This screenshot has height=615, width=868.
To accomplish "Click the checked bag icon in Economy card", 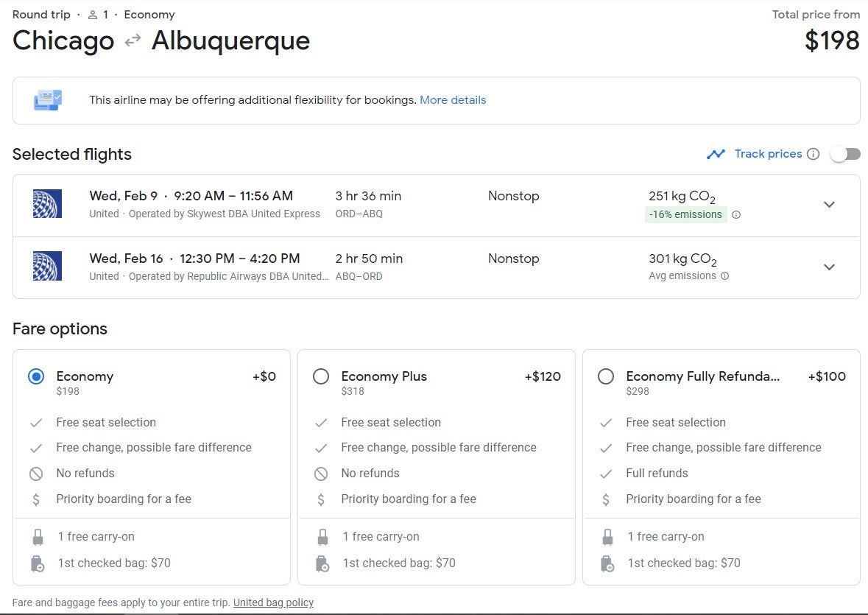I will (x=38, y=563).
